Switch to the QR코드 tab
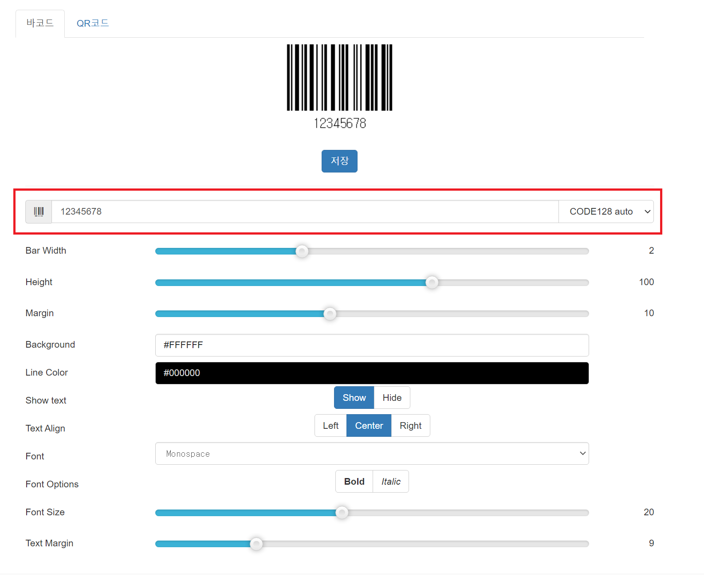 click(x=93, y=23)
